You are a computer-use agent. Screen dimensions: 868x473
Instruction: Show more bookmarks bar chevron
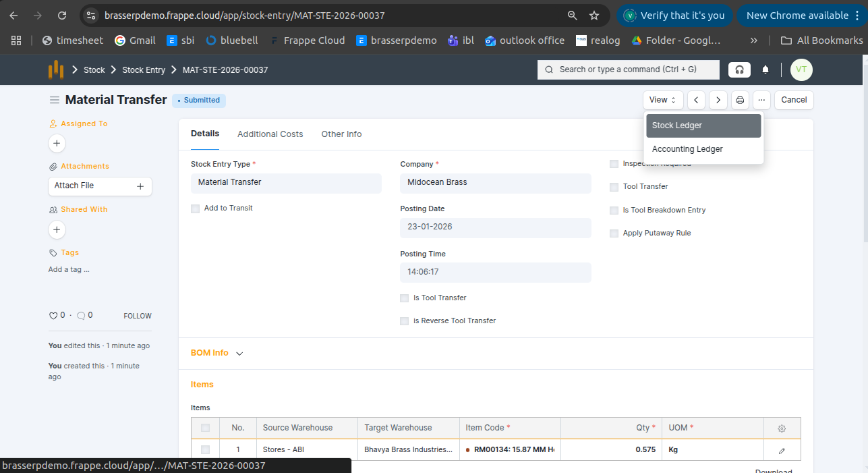753,40
